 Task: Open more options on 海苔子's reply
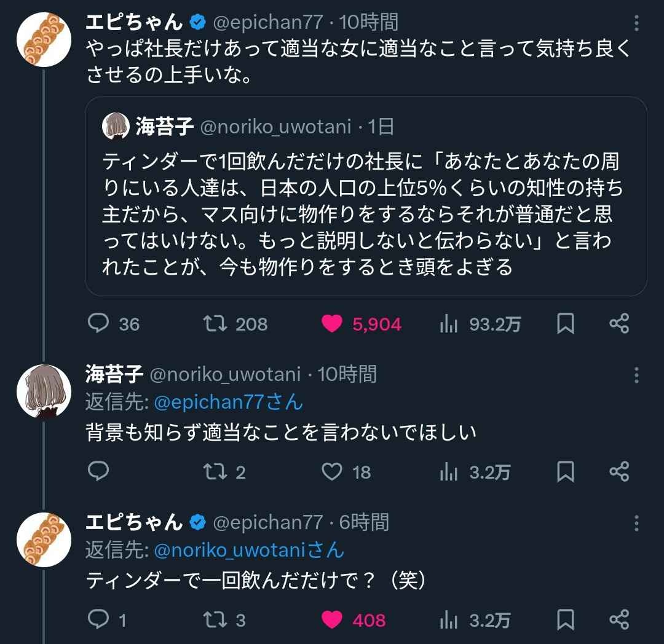(636, 375)
